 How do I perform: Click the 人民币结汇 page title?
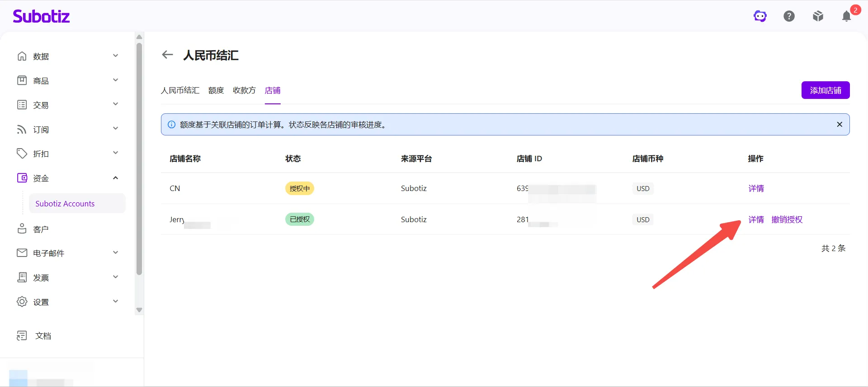[211, 55]
